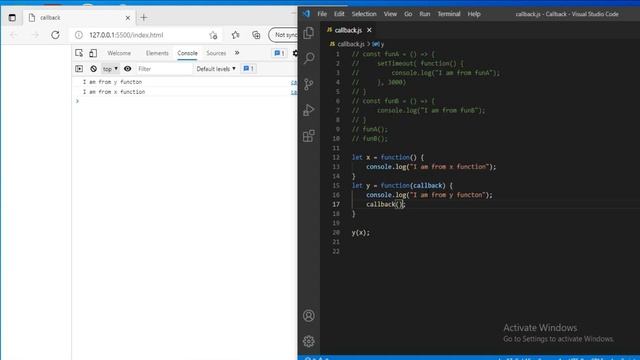Open the Run and Debug view
This screenshot has width=640, height=360.
309,110
